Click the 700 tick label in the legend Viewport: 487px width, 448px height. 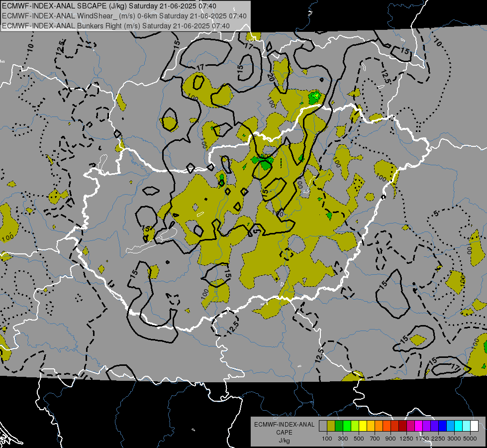tap(375, 439)
